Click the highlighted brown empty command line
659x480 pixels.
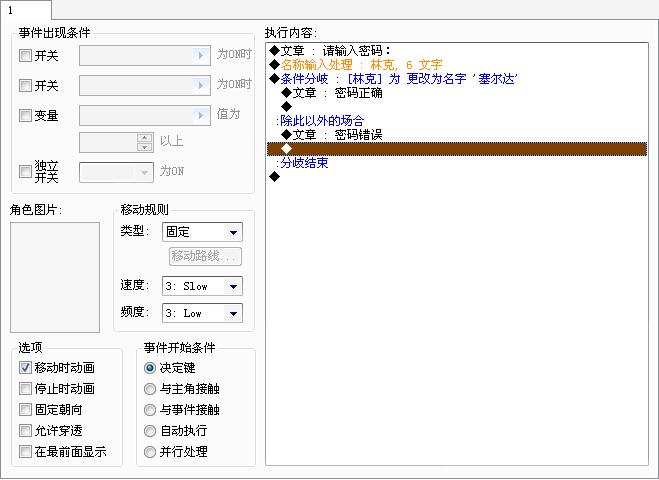[457, 149]
